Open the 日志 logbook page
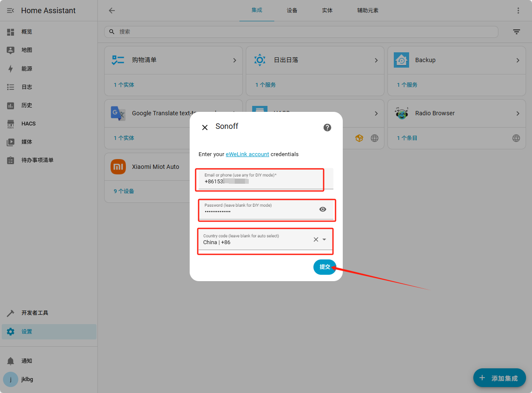The width and height of the screenshot is (532, 393). click(49, 87)
